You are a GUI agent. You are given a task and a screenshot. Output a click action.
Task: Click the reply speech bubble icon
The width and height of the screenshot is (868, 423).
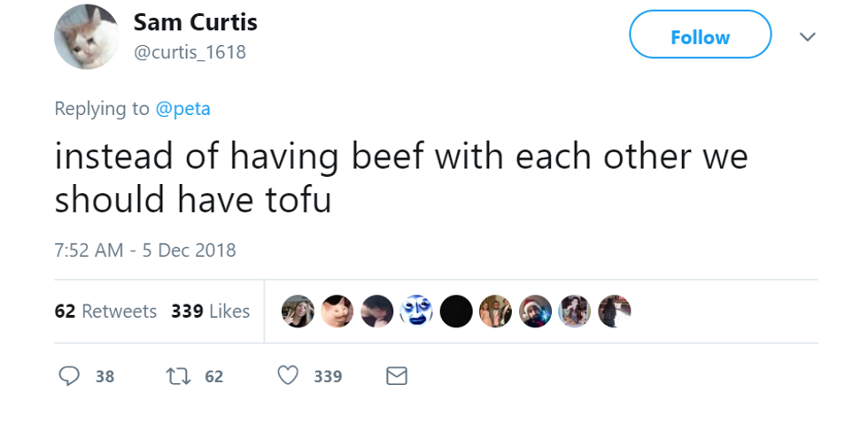pos(69,376)
